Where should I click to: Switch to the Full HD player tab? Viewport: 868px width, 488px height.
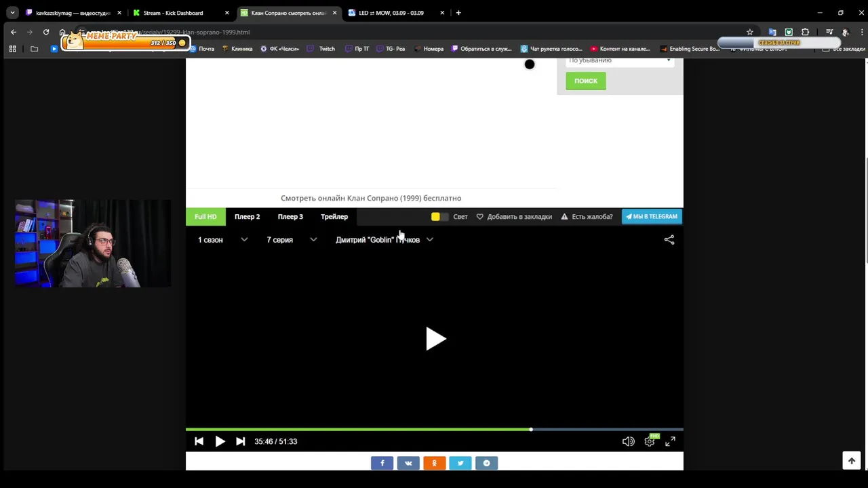[205, 217]
